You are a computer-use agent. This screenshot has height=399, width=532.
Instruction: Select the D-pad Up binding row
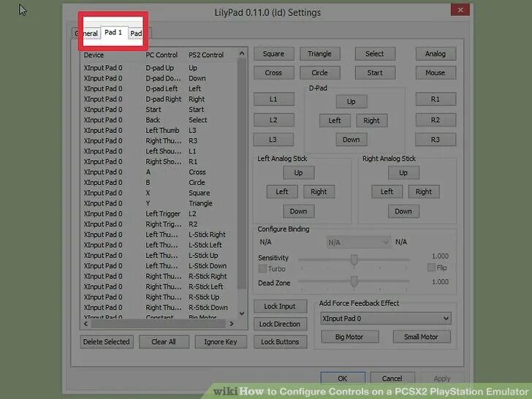pyautogui.click(x=159, y=68)
